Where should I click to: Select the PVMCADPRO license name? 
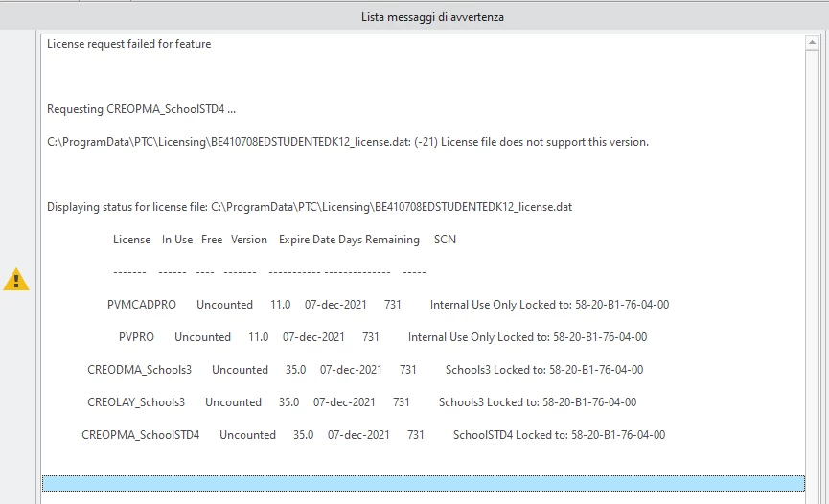click(x=141, y=305)
